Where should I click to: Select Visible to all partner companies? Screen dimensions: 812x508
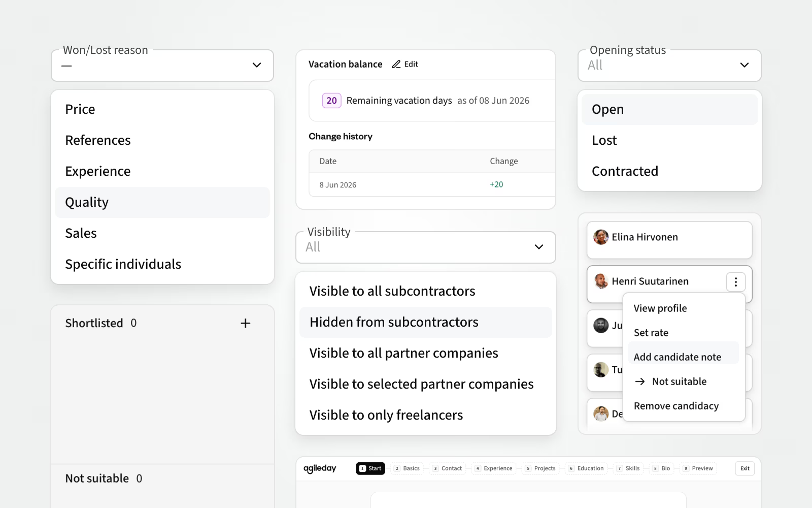(425, 353)
